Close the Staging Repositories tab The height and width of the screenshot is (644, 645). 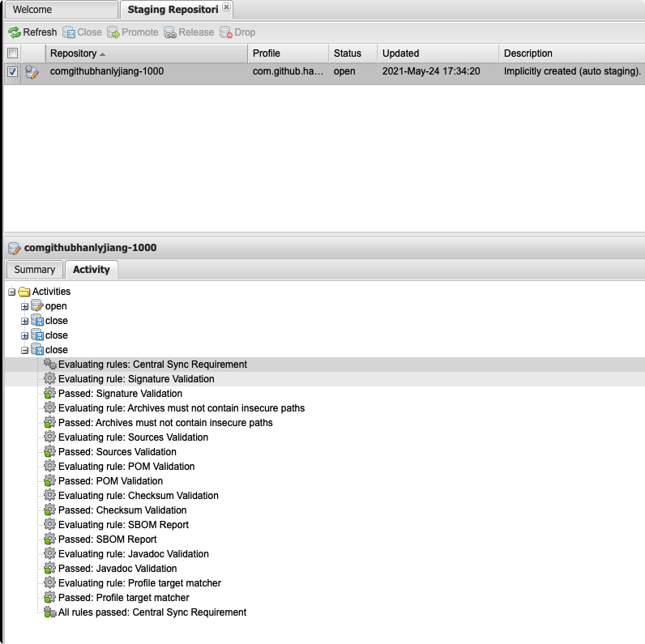tap(226, 7)
